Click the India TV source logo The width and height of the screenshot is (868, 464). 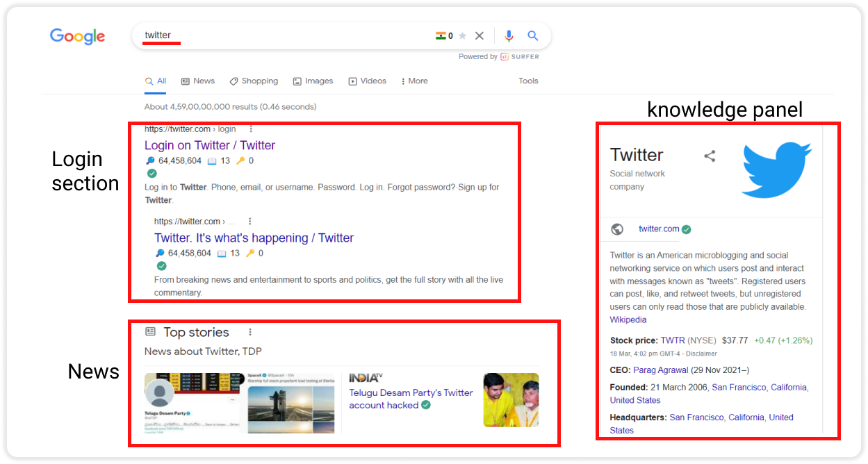[x=366, y=378]
